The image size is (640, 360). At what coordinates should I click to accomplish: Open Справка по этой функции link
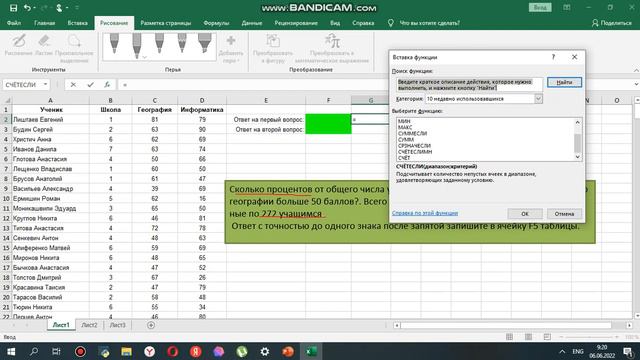tap(425, 213)
